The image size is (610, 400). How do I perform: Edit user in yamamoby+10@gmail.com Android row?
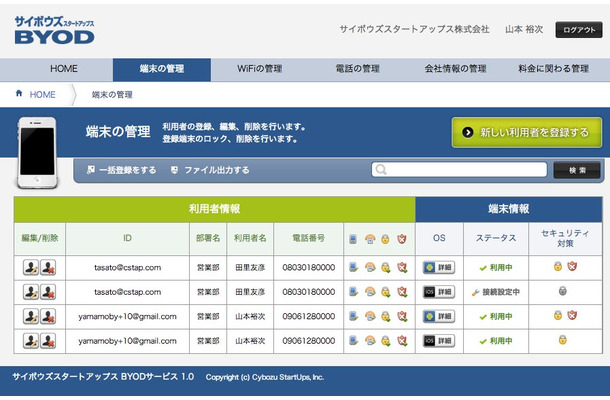click(x=31, y=316)
